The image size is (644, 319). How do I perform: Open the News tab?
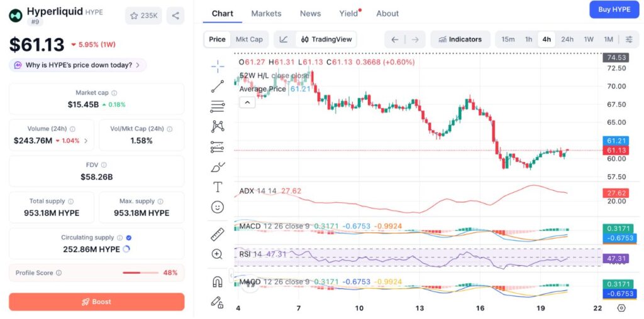click(x=311, y=14)
